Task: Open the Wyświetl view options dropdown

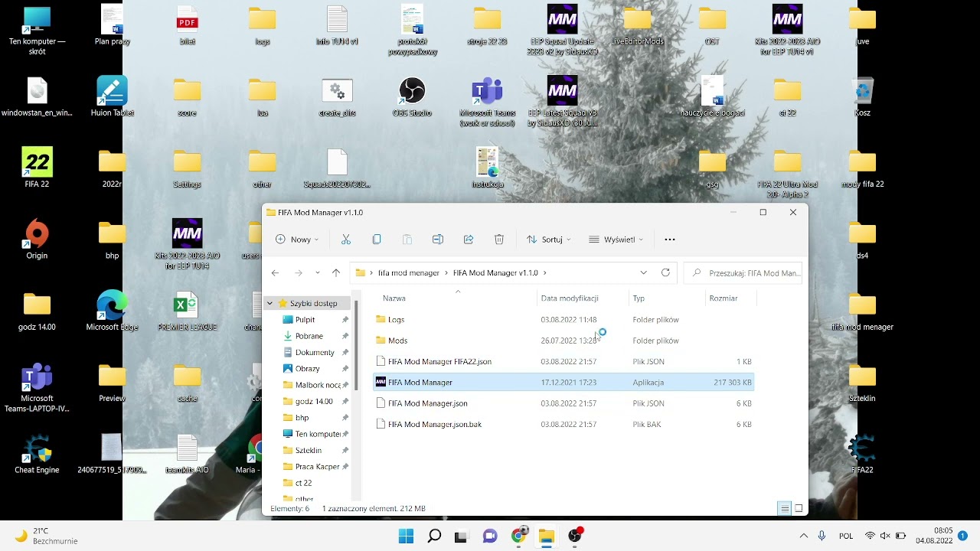Action: [616, 240]
